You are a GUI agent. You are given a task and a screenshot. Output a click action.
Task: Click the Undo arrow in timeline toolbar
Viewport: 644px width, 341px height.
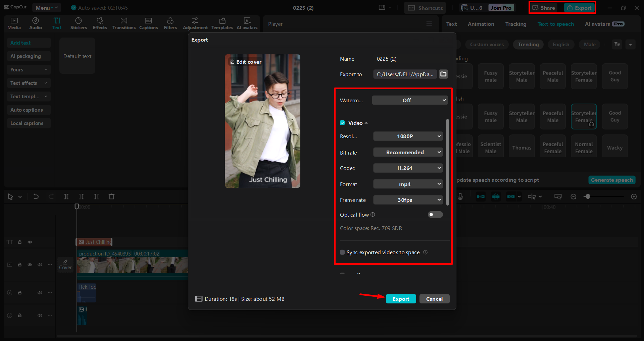coord(36,196)
